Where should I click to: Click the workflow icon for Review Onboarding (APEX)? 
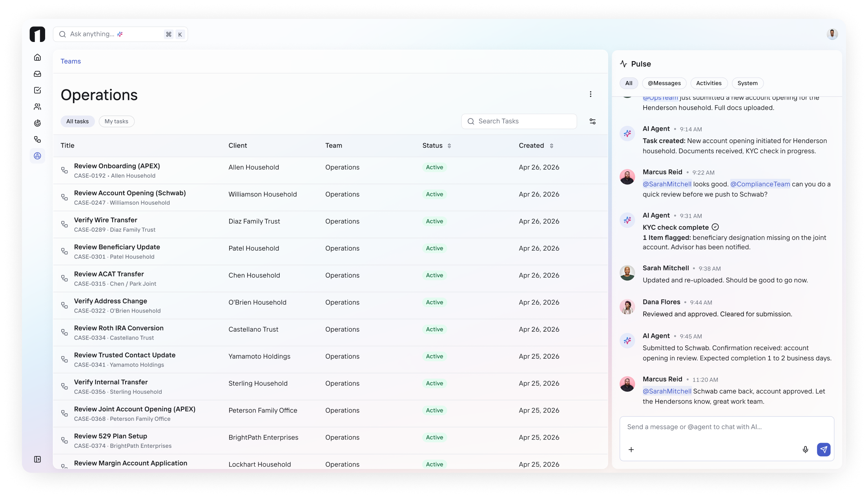[64, 170]
